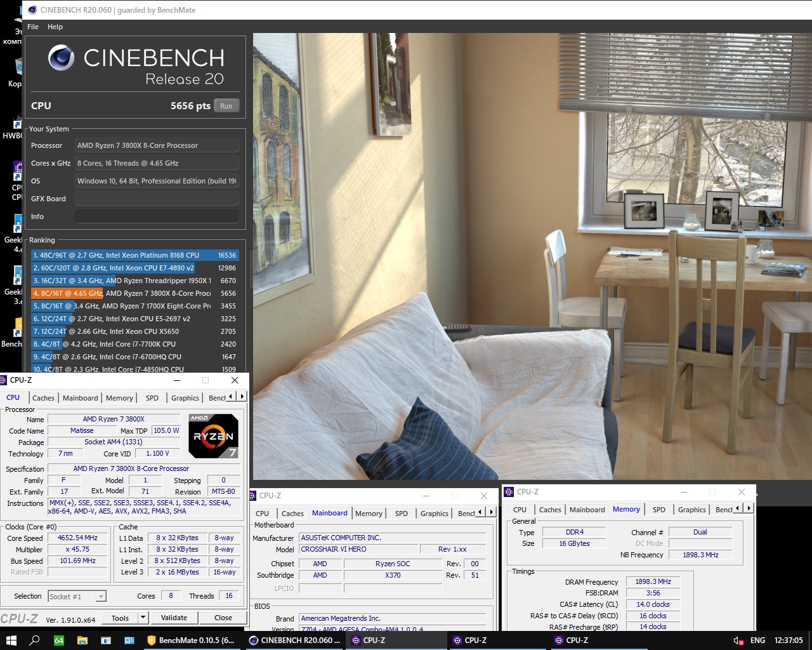Click the Core Speed value 4652.54 MHz
This screenshot has width=812, height=650.
click(77, 538)
